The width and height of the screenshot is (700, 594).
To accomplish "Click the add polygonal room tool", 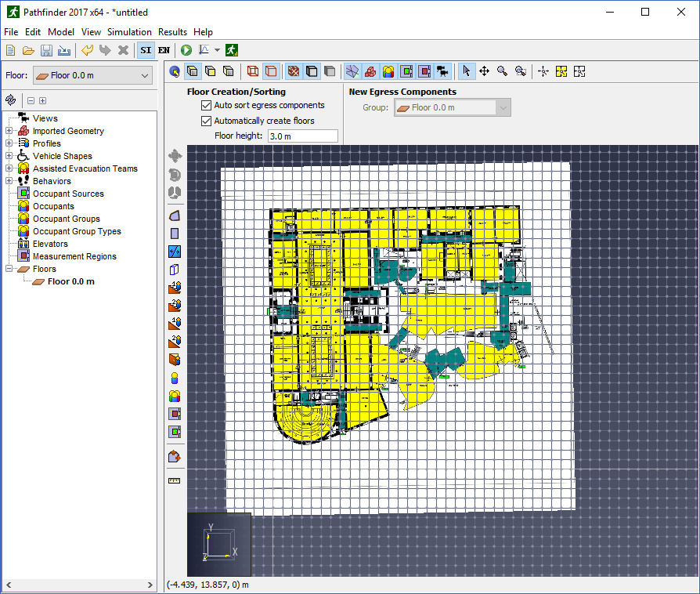I will pyautogui.click(x=175, y=216).
